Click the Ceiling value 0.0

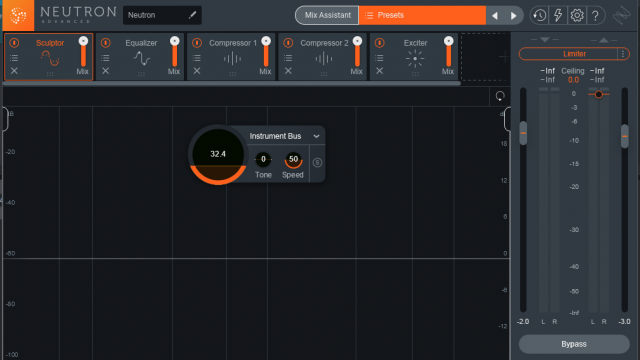pyautogui.click(x=573, y=80)
